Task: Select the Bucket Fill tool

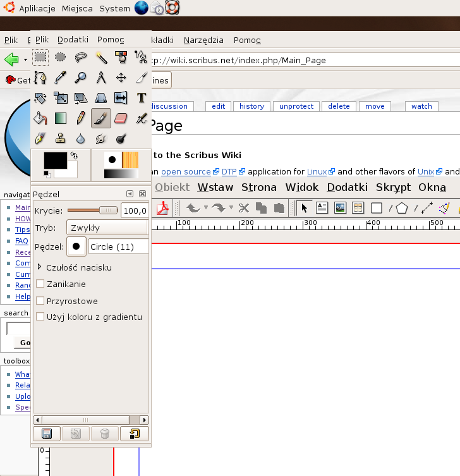Action: click(x=40, y=118)
